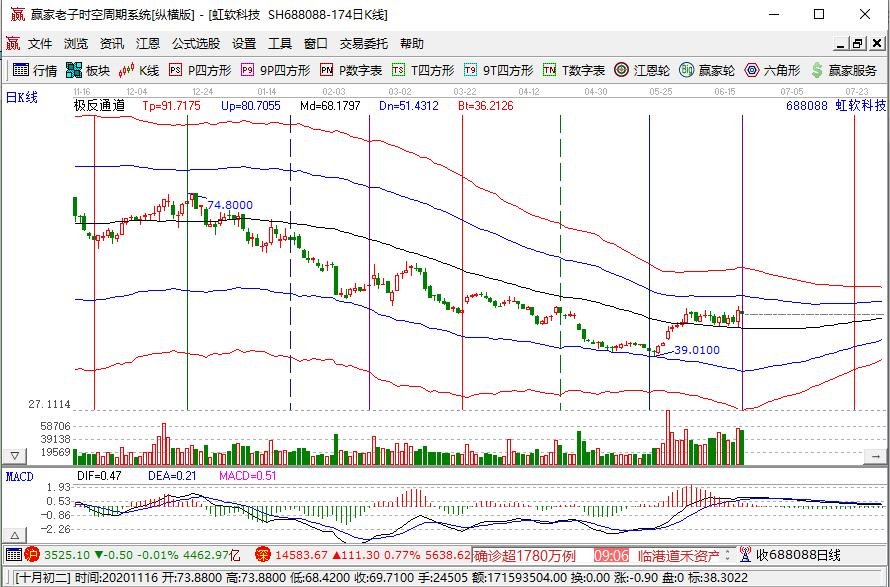Image resolution: width=890 pixels, height=587 pixels.
Task: Click the right-arrow button at volume panel end
Action: tap(875, 455)
